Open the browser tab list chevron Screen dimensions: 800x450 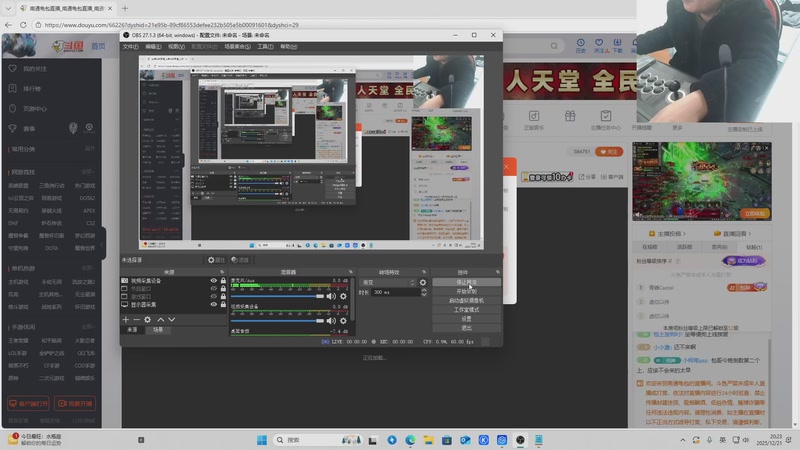[8, 8]
